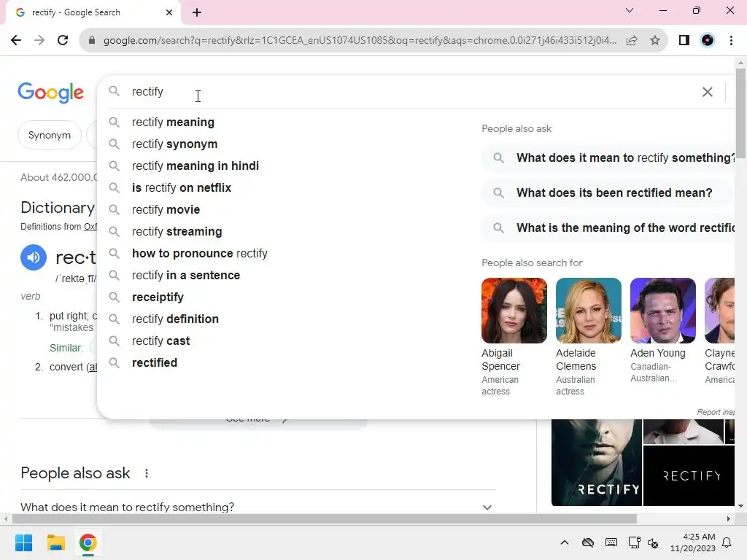This screenshot has width=747, height=560.
Task: Click magnifier icon beside rectified
Action: coord(114,363)
